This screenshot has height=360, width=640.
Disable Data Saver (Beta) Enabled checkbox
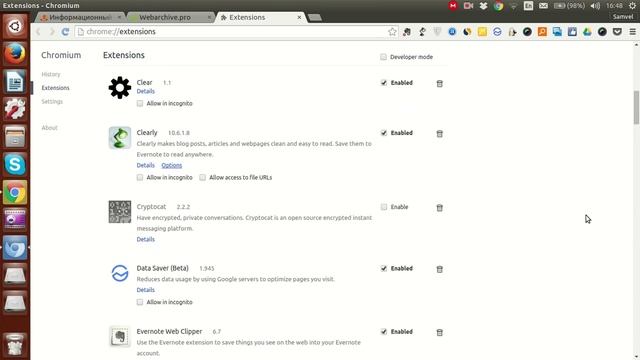click(x=384, y=268)
